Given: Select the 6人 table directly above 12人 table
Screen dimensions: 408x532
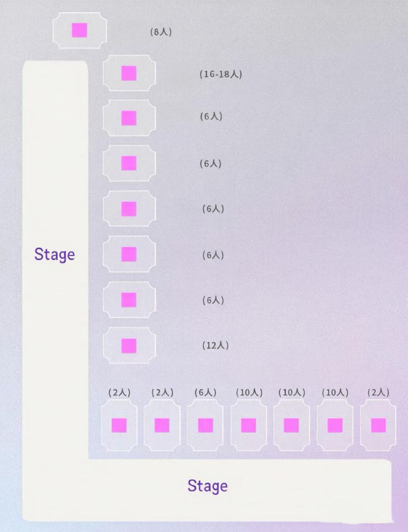Looking at the screenshot, I should (129, 300).
